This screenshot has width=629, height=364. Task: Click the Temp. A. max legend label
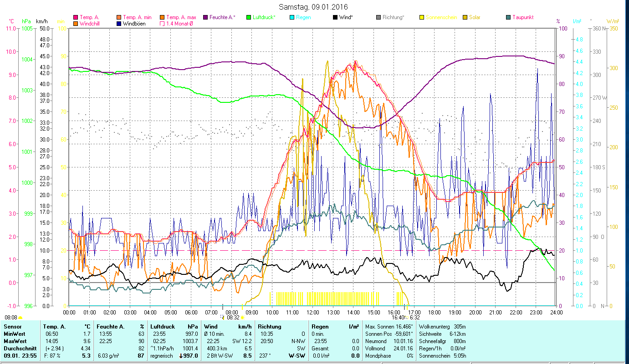tap(181, 17)
